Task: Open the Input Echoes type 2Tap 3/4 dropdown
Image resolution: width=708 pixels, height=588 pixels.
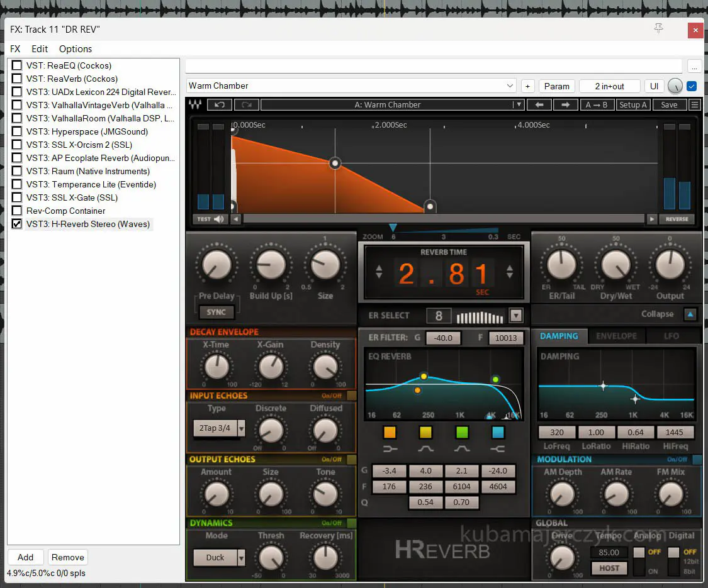Action: click(241, 429)
